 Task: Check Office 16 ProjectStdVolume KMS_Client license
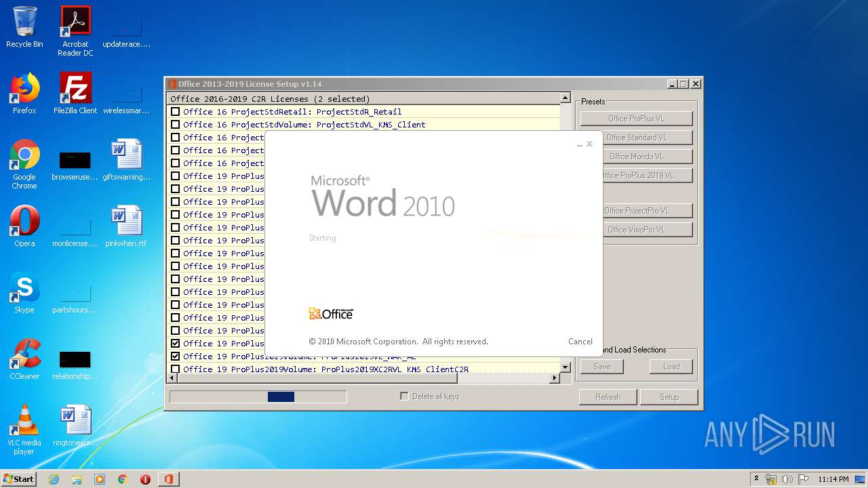[176, 125]
